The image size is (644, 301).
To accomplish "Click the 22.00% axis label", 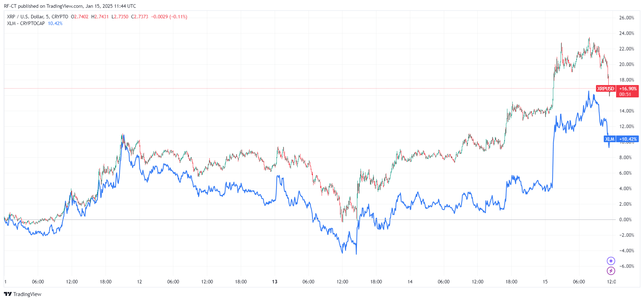I will (x=627, y=49).
